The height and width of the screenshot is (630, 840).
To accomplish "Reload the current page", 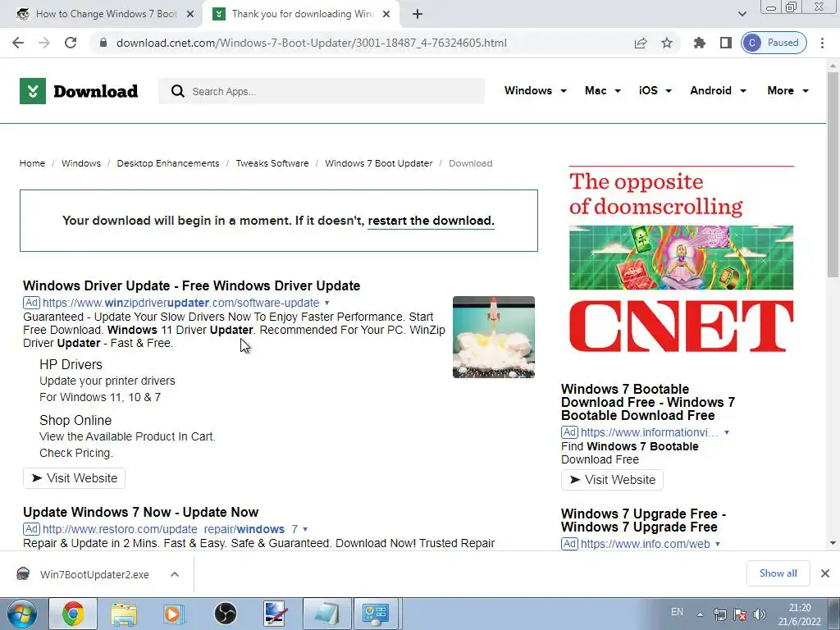I will tap(71, 43).
